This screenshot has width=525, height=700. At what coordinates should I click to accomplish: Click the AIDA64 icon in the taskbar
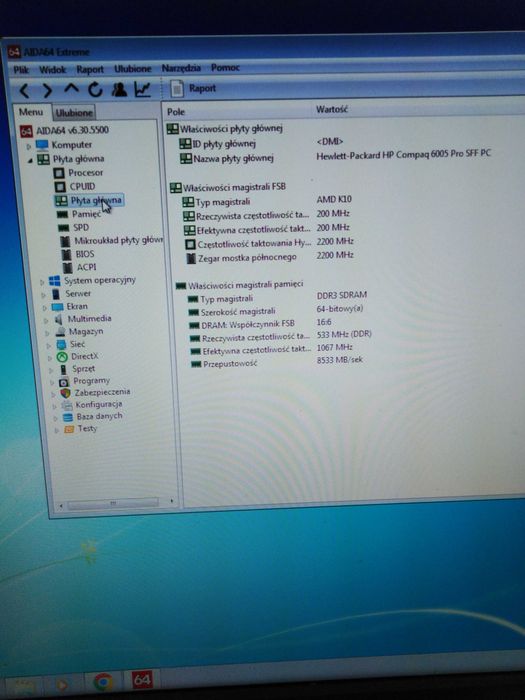coord(142,679)
